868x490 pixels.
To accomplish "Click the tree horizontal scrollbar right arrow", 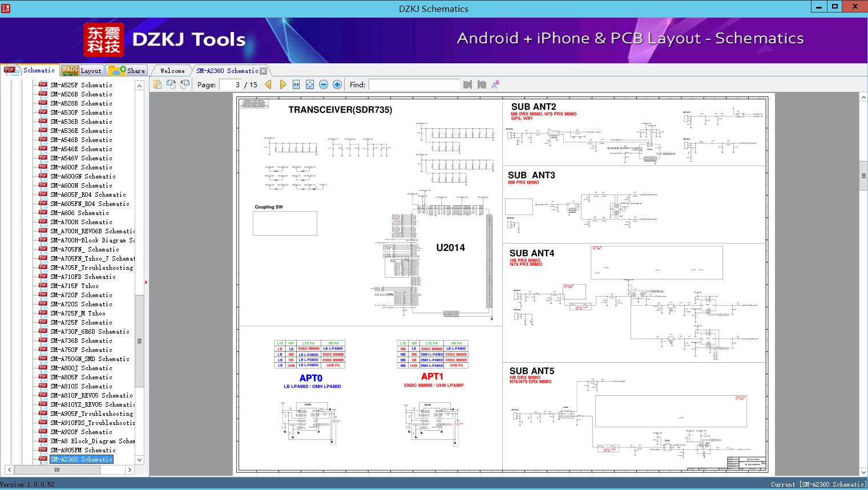I will click(130, 469).
